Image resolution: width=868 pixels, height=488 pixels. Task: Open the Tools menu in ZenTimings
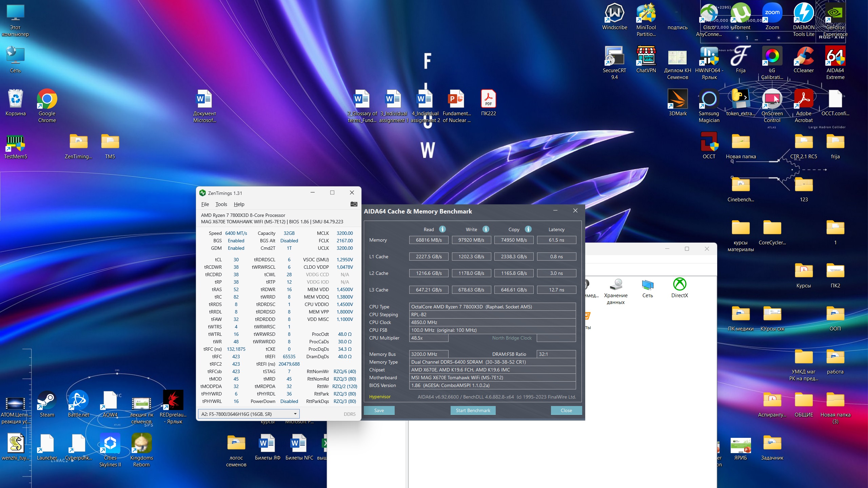tap(221, 204)
